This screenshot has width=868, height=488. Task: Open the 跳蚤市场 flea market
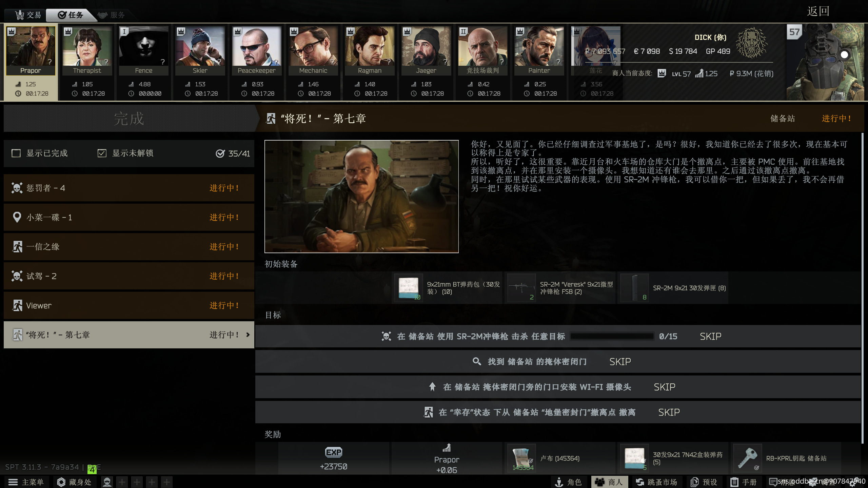point(656,482)
